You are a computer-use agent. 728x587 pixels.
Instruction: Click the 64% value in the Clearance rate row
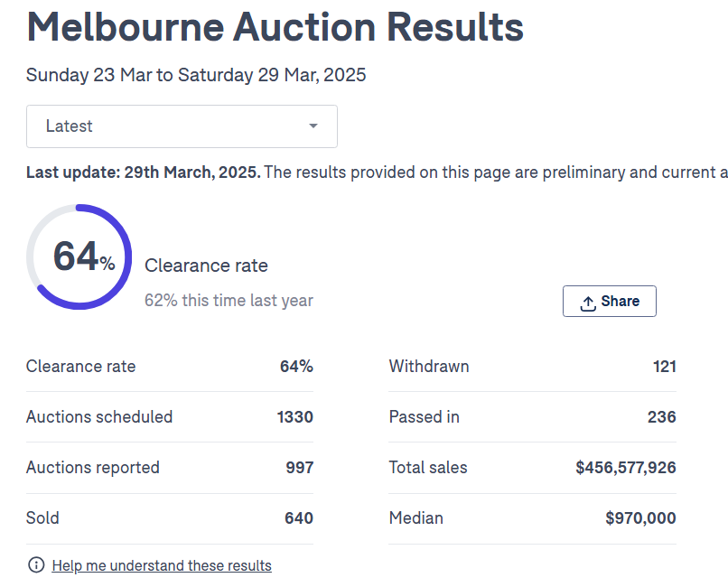296,367
